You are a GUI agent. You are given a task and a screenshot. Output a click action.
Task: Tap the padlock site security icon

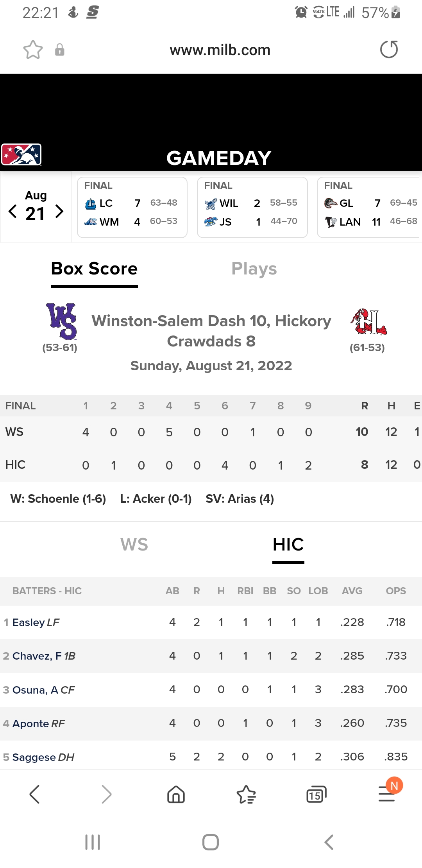click(59, 50)
